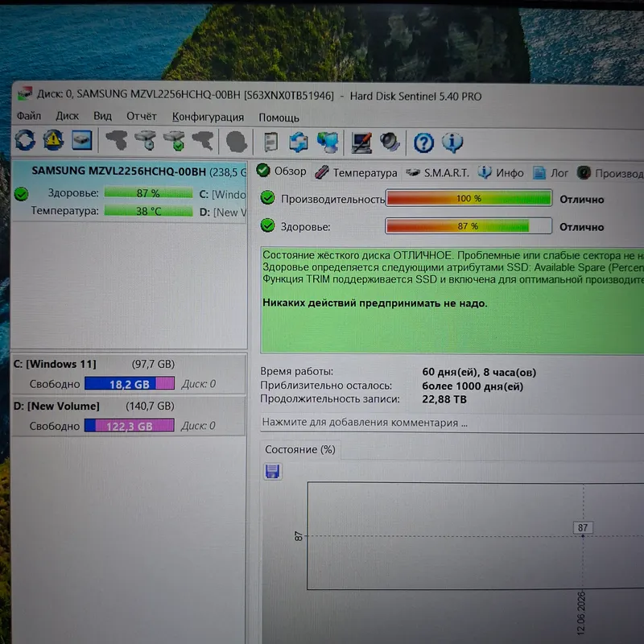Open the Диск menu
This screenshot has width=644, height=644.
click(67, 116)
